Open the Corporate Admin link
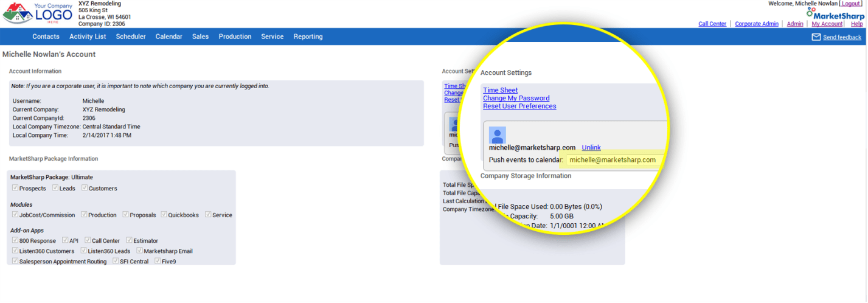 (x=757, y=24)
